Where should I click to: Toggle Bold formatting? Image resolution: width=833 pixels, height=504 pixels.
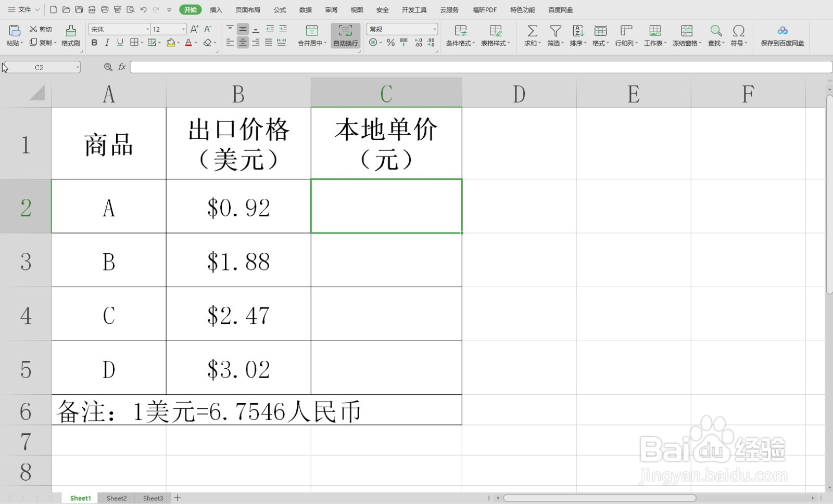94,43
